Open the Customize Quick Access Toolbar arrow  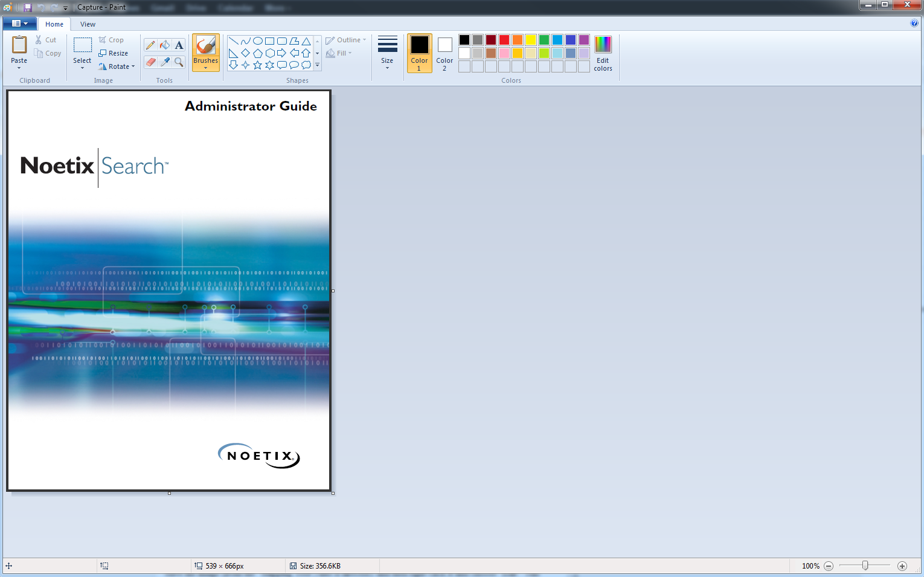tap(65, 8)
